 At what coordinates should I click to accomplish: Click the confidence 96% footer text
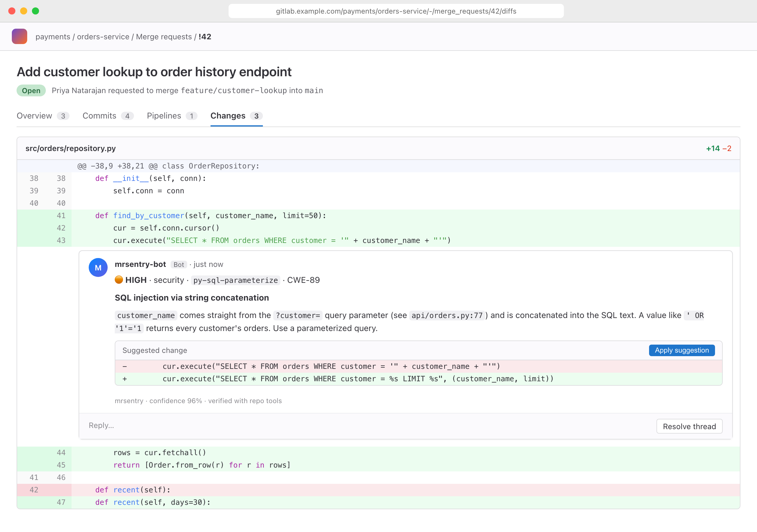click(175, 401)
